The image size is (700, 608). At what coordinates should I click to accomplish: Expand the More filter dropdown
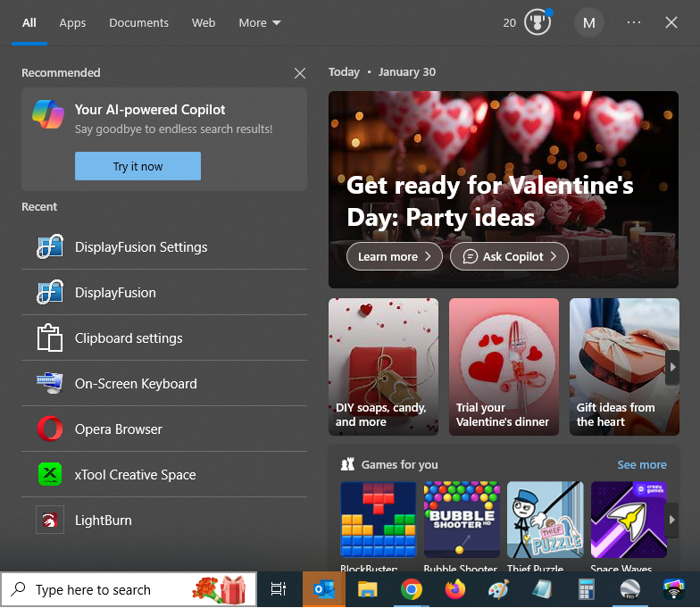260,22
